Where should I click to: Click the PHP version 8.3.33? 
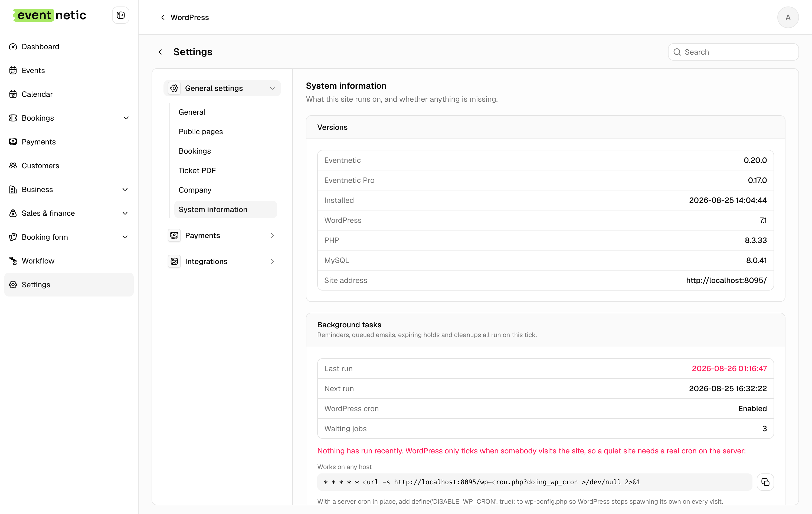point(756,240)
